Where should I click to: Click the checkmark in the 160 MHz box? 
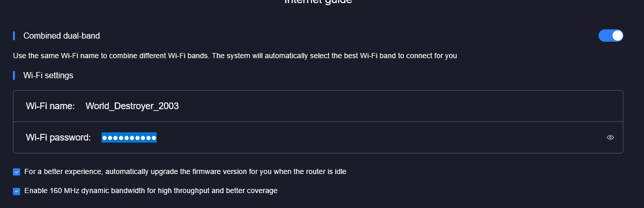[17, 191]
